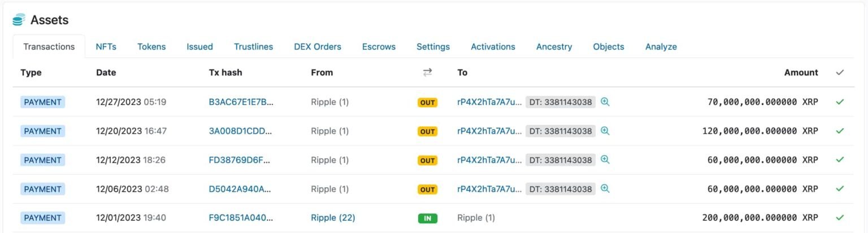Click the checkmark column header icon
The width and height of the screenshot is (868, 233).
840,72
